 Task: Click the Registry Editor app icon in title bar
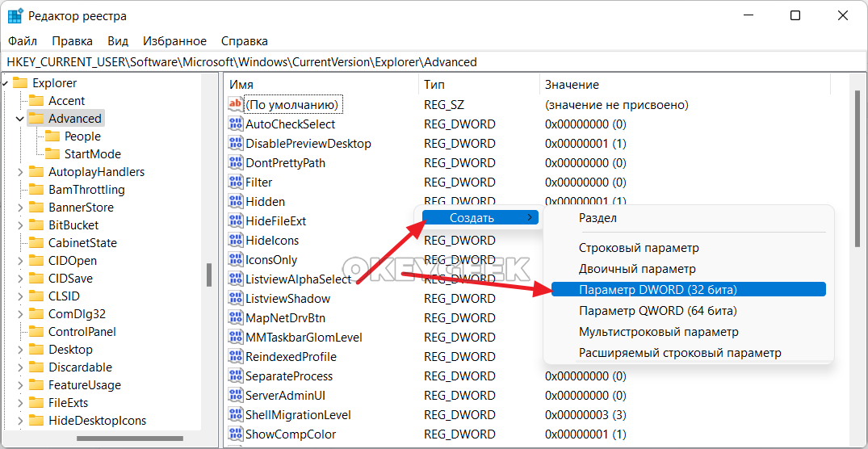(x=15, y=16)
